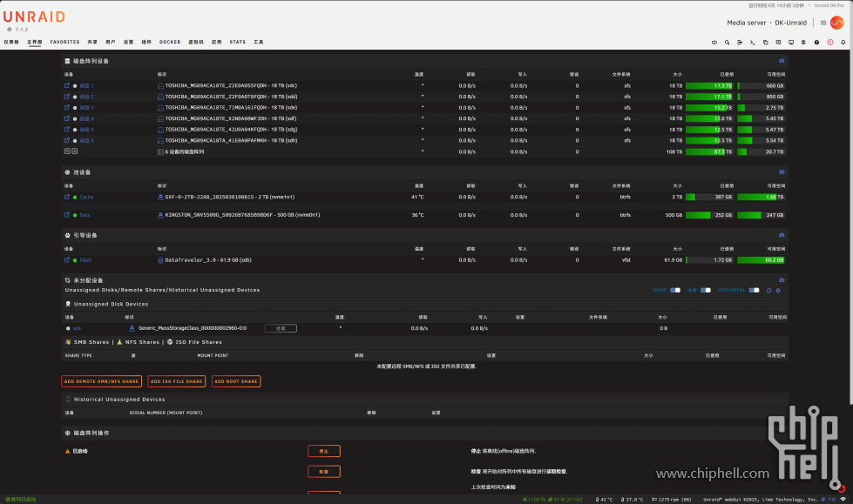Click the 检查 parity check button
Screen dimensions: 853x504
[323, 472]
